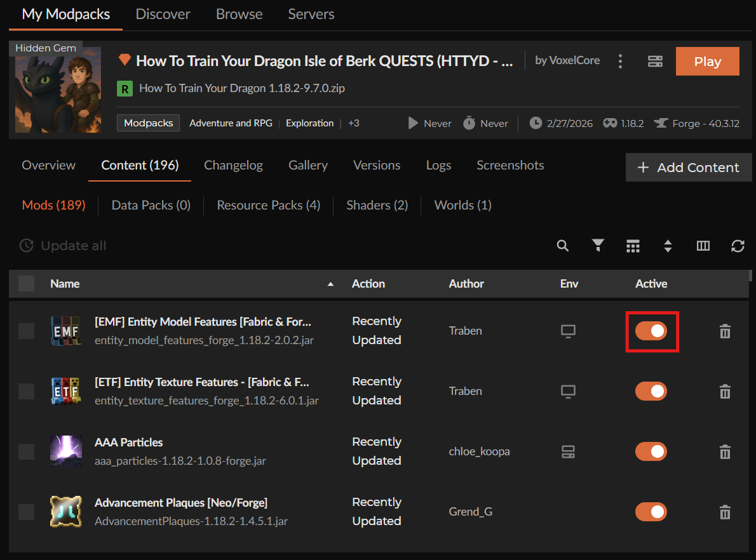Screen dimensions: 756x560
Task: Toggle the Name column sort arrow
Action: click(x=330, y=284)
